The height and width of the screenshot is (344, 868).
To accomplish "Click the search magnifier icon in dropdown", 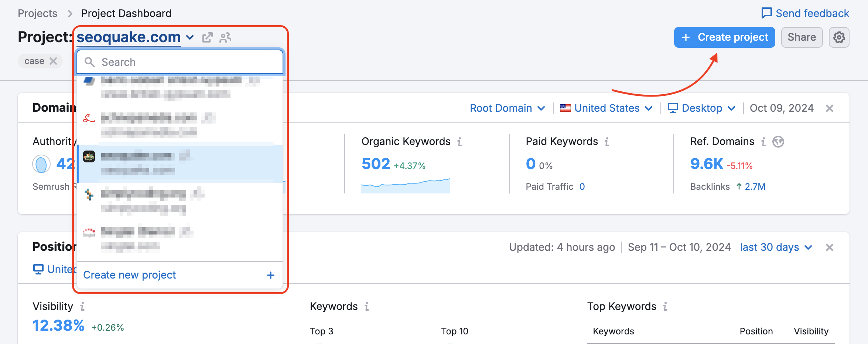I will tap(90, 62).
